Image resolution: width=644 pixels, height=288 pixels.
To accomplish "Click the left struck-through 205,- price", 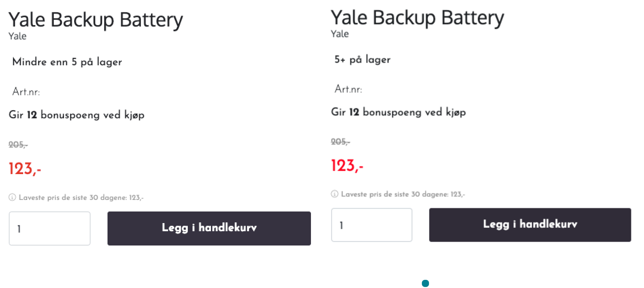I will click(18, 145).
